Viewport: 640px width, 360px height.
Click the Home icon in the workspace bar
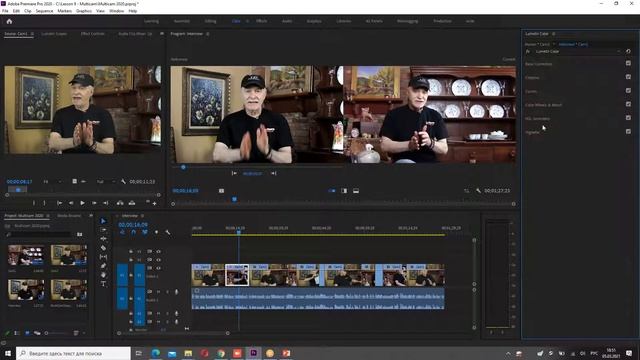(x=9, y=21)
